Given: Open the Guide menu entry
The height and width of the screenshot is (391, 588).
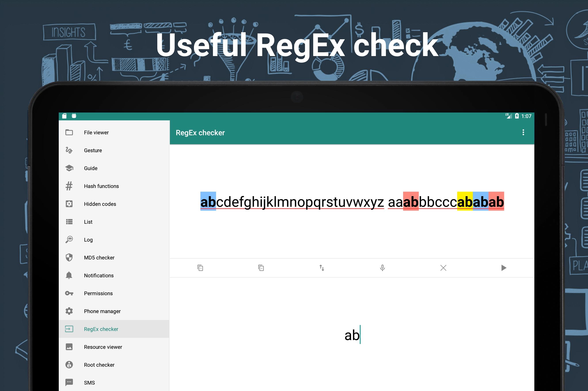Looking at the screenshot, I should (x=114, y=168).
